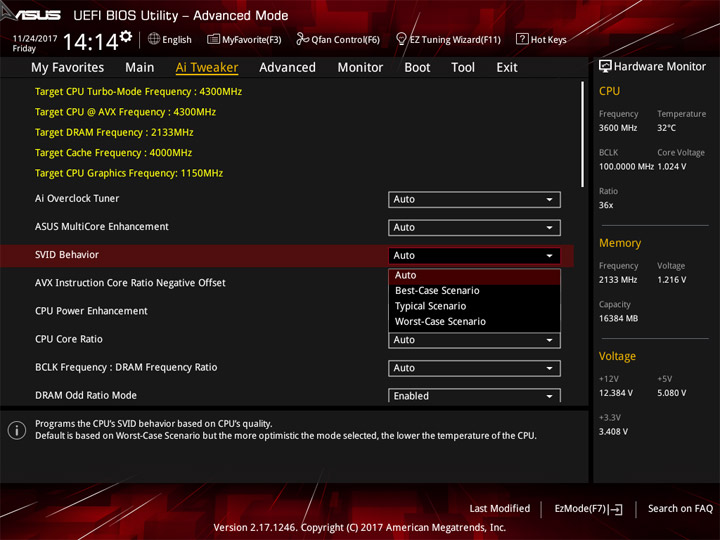Viewport: 720px width, 540px height.
Task: Open the CPU Core Ratio dropdown
Action: tap(474, 340)
